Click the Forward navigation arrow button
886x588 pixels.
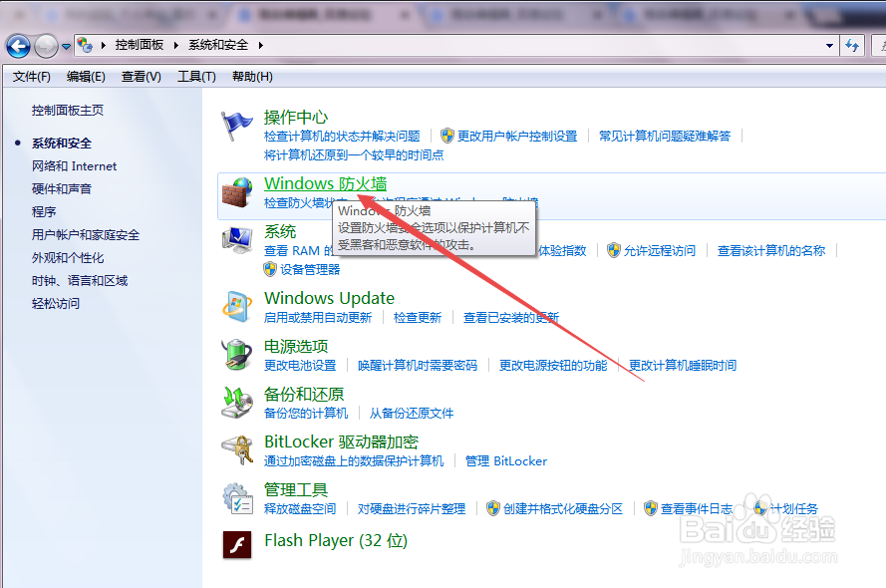click(x=46, y=46)
